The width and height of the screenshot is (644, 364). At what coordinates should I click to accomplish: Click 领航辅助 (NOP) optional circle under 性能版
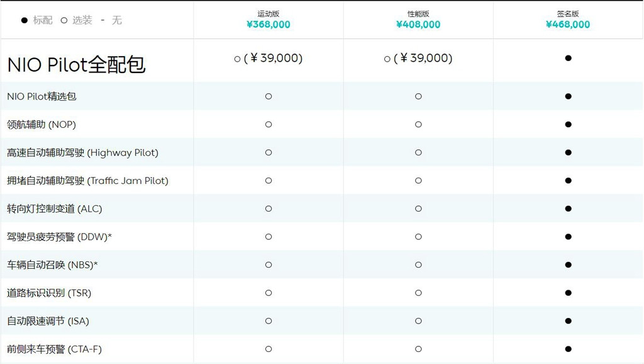[418, 124]
